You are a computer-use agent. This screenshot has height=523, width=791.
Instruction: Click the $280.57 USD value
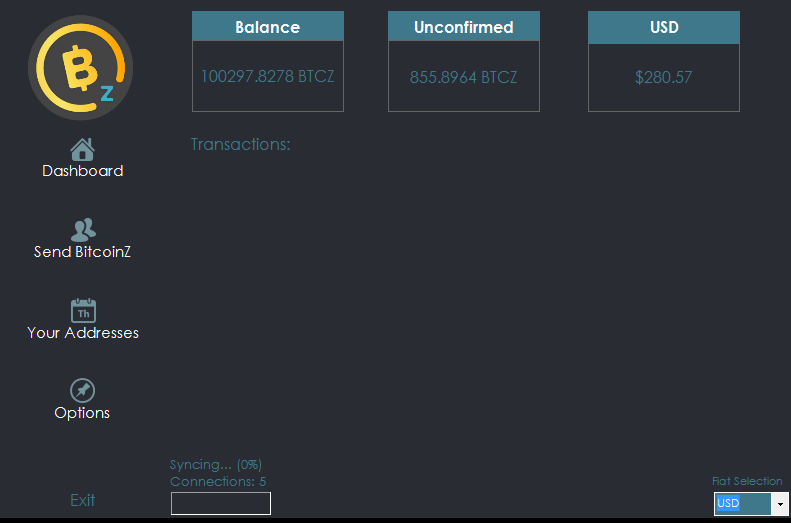[x=663, y=77]
